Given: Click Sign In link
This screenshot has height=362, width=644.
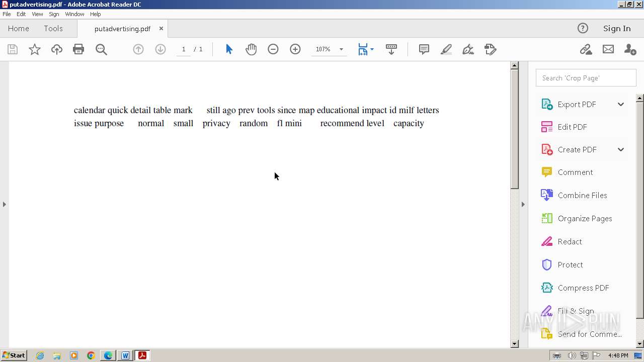Looking at the screenshot, I should click(617, 28).
